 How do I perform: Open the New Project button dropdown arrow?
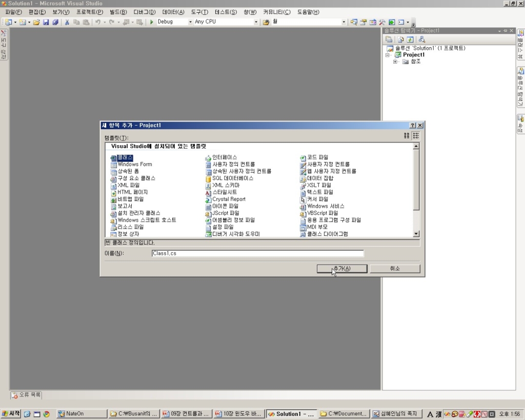[x=15, y=22]
